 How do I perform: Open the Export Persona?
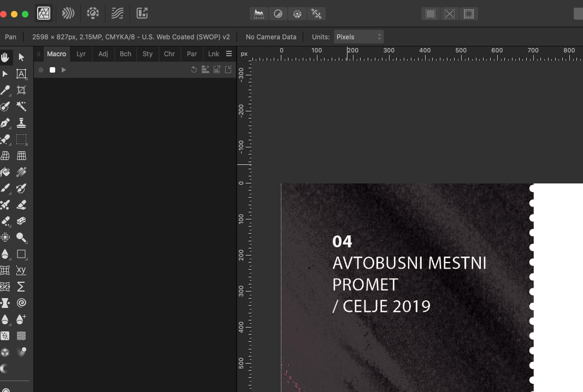coord(142,14)
